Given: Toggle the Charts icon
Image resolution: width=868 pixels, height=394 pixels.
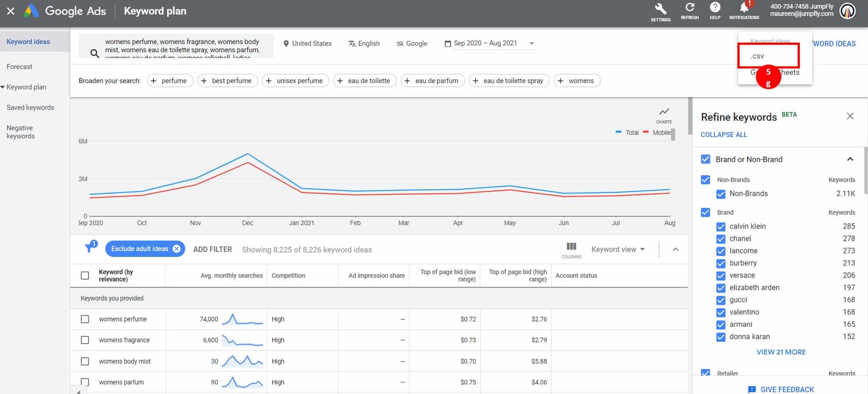Looking at the screenshot, I should [664, 115].
